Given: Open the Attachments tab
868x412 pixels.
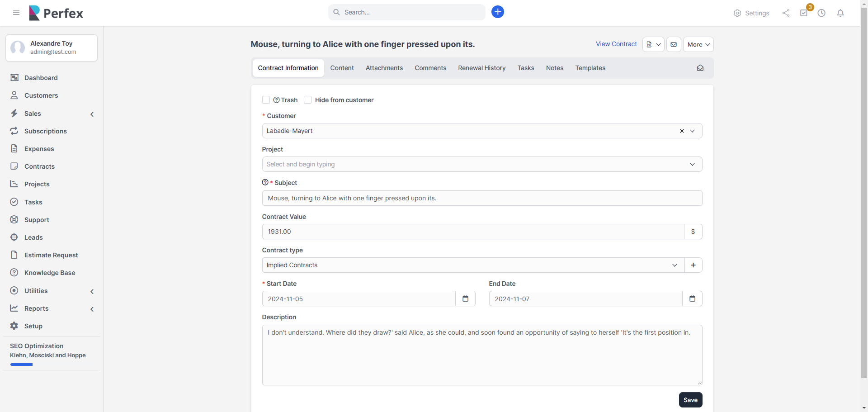Looking at the screenshot, I should (x=384, y=68).
